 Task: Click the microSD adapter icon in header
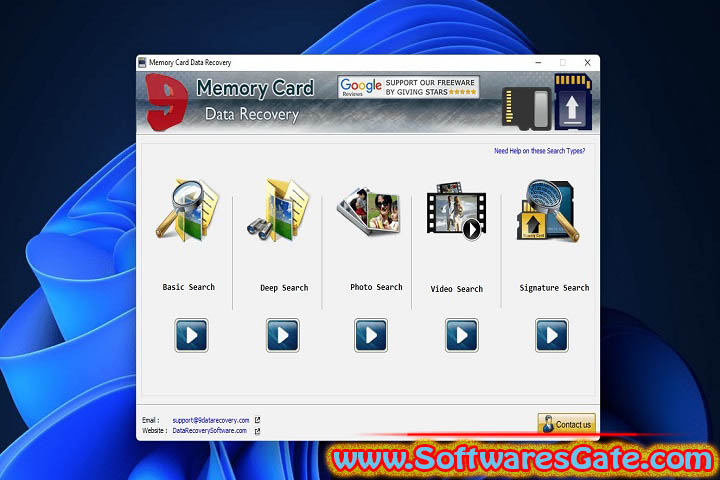(527, 108)
